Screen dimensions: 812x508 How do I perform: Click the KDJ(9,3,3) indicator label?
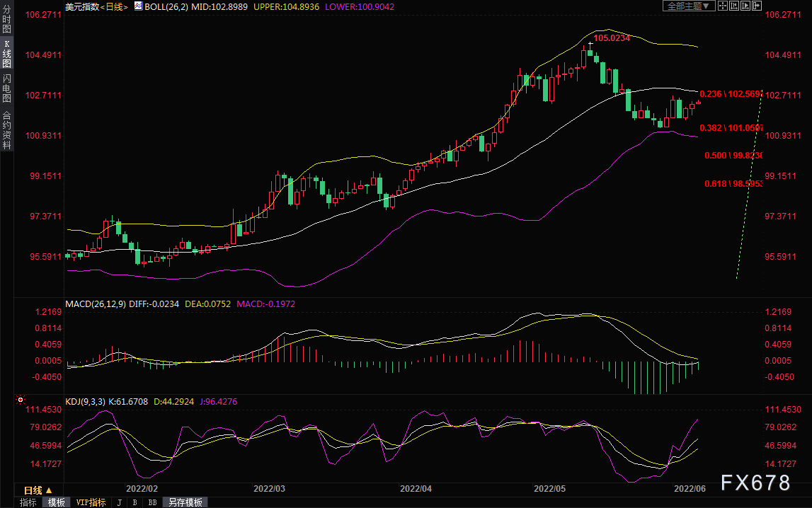(x=85, y=402)
